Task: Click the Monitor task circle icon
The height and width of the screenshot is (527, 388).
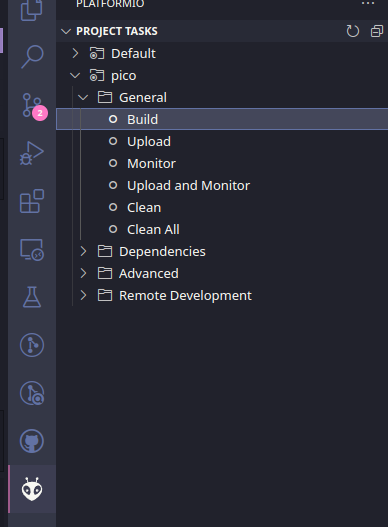Action: (113, 163)
